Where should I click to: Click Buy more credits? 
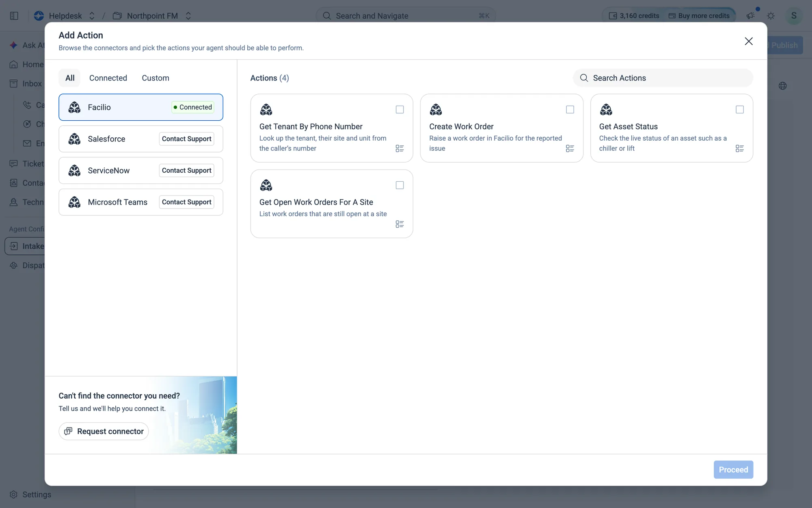700,16
